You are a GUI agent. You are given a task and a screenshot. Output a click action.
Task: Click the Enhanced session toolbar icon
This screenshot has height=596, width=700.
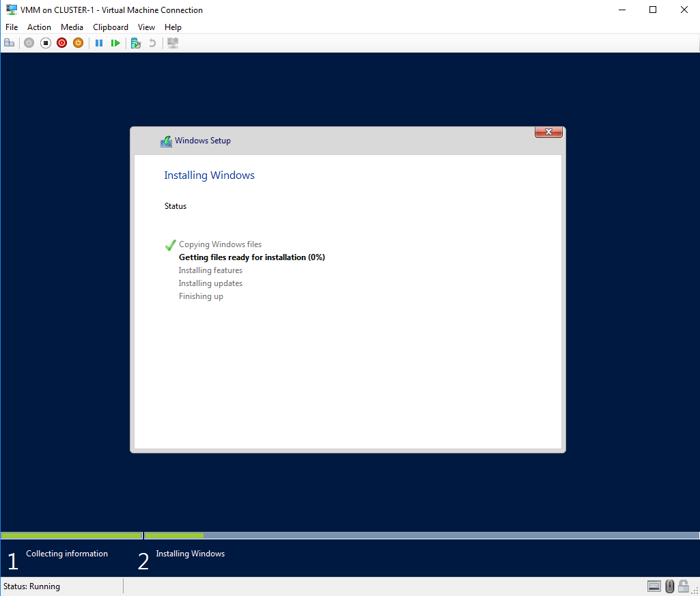(x=173, y=43)
